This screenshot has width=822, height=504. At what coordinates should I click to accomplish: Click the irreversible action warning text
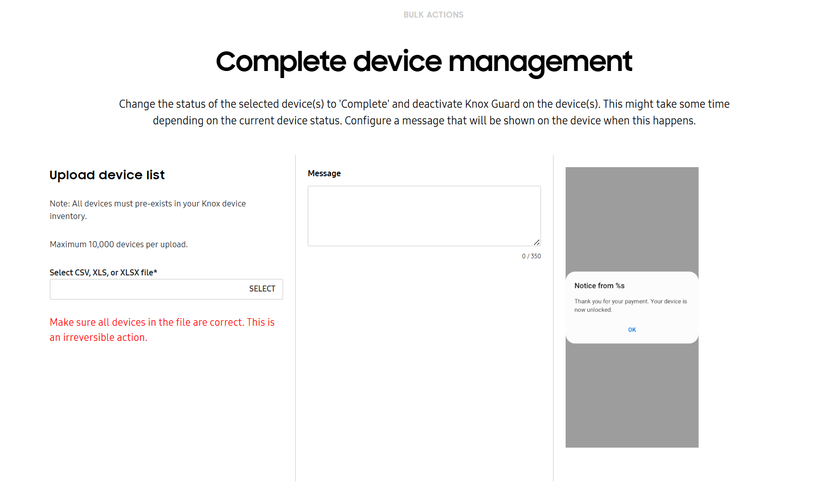(162, 329)
